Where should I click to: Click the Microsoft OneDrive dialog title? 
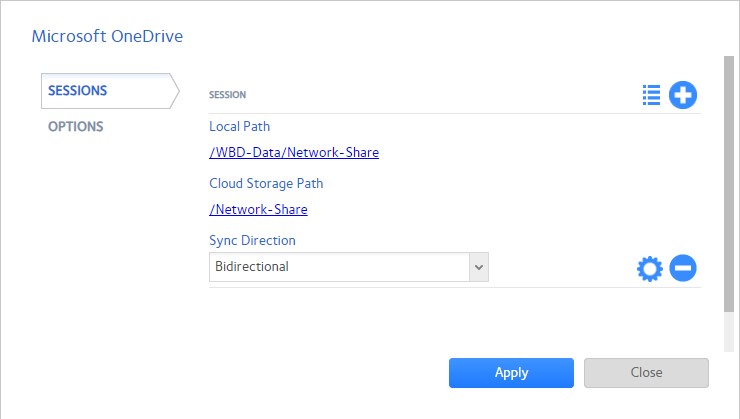coord(107,37)
